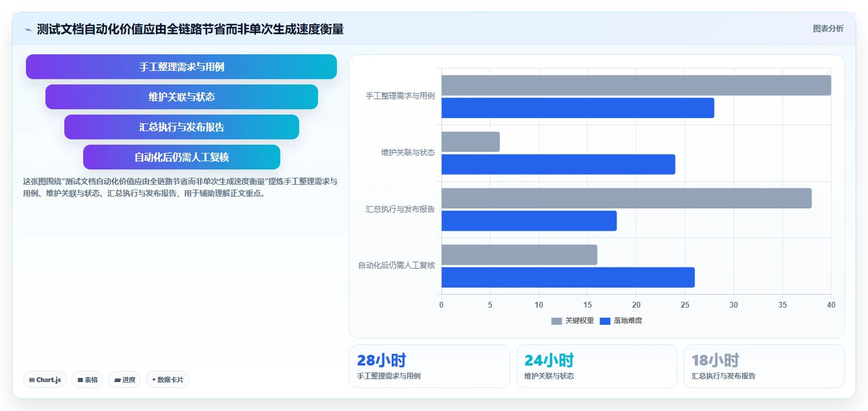Select the 手工整理需求与用例 funnel bar

pyautogui.click(x=181, y=67)
